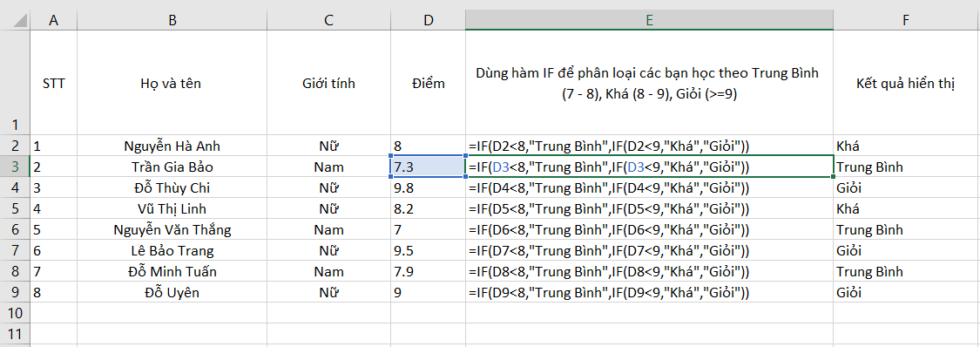Click STT cell for Lê Bảo Trang
Viewport: 980px width, 347px height.
tap(54, 251)
